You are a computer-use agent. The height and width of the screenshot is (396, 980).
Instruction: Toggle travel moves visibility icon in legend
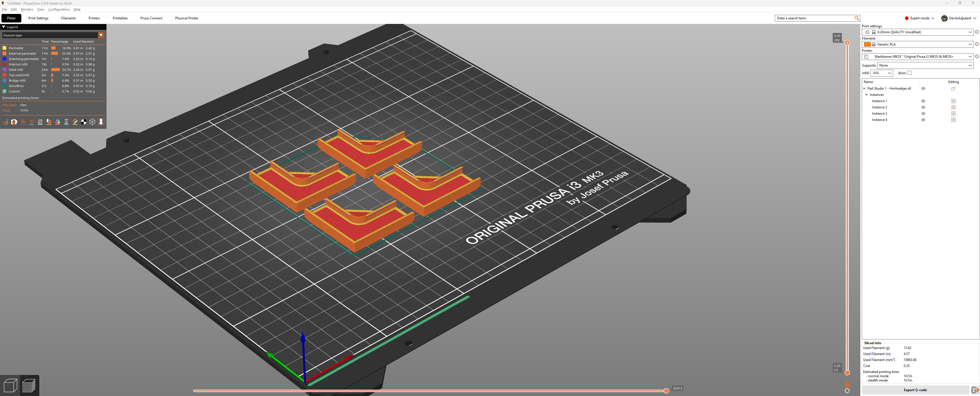[6, 122]
